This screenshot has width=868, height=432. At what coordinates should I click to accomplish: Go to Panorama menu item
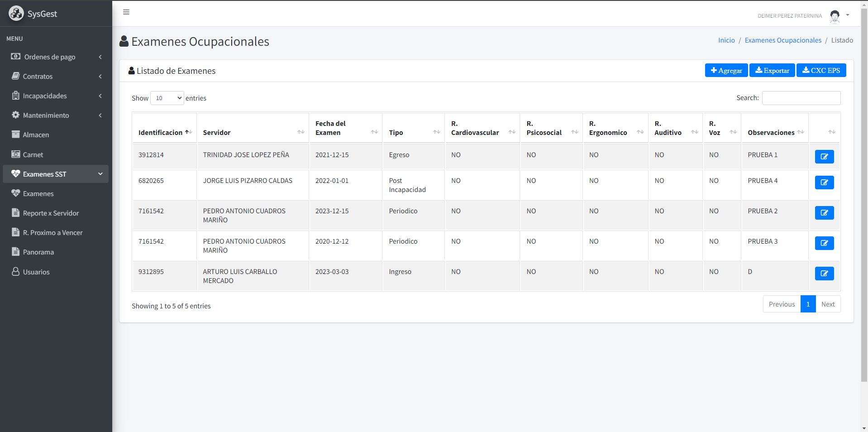[x=38, y=252]
